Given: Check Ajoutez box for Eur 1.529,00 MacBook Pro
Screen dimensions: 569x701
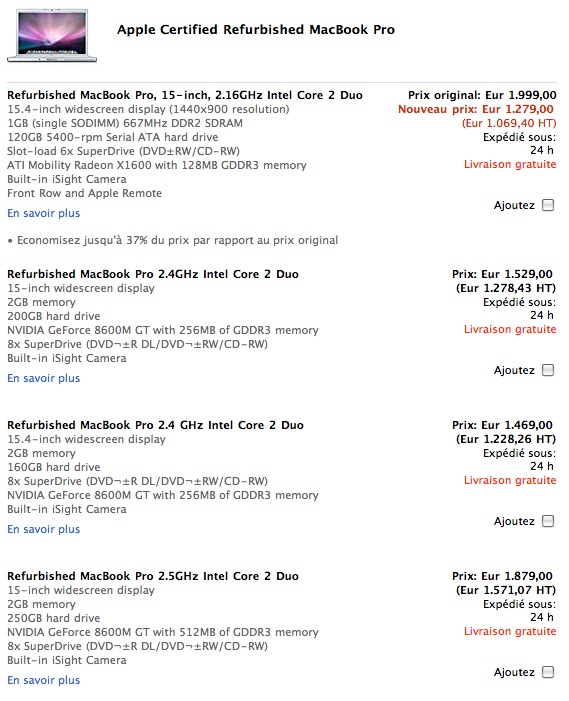Looking at the screenshot, I should coord(548,370).
